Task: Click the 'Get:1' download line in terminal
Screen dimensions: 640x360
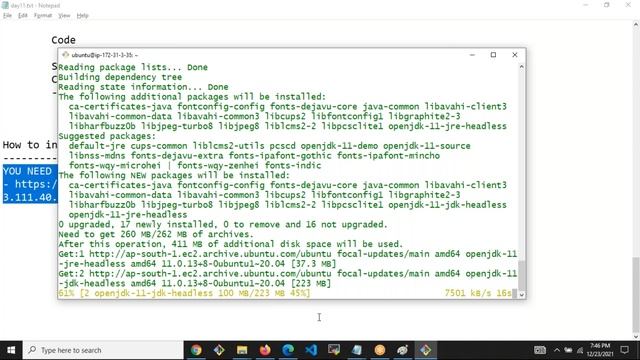Action: (287, 259)
